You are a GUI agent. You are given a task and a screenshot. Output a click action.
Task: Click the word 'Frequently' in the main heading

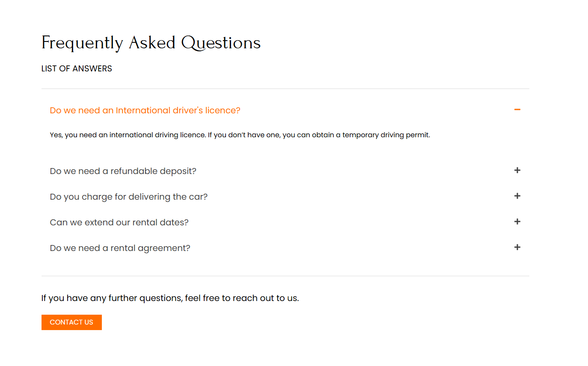click(x=82, y=43)
